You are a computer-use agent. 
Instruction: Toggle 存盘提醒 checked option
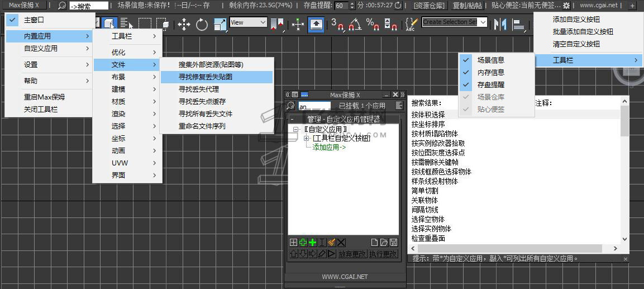[490, 84]
